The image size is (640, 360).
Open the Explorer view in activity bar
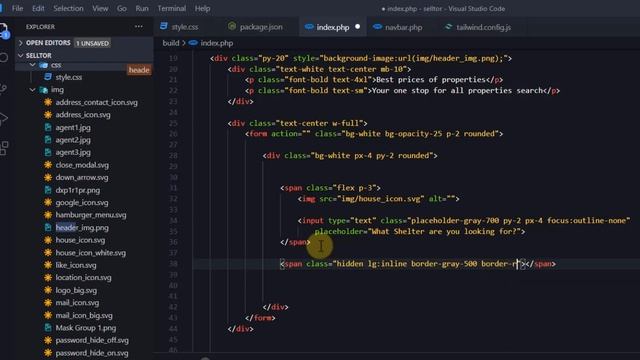pyautogui.click(x=4, y=30)
